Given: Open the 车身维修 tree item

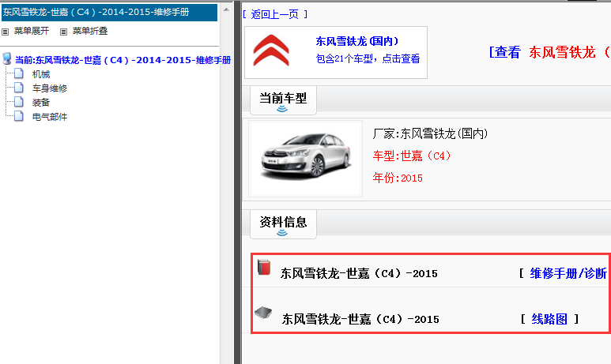Looking at the screenshot, I should pyautogui.click(x=50, y=88).
